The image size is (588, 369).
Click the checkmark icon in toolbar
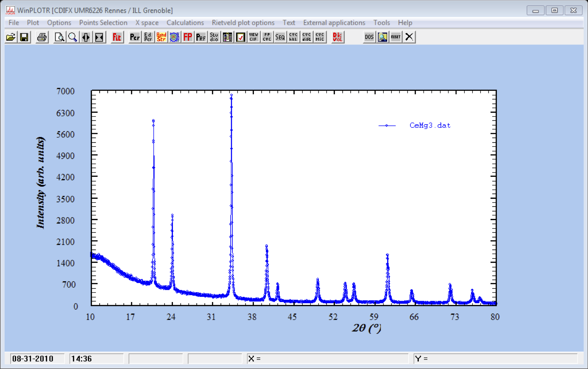pos(240,37)
